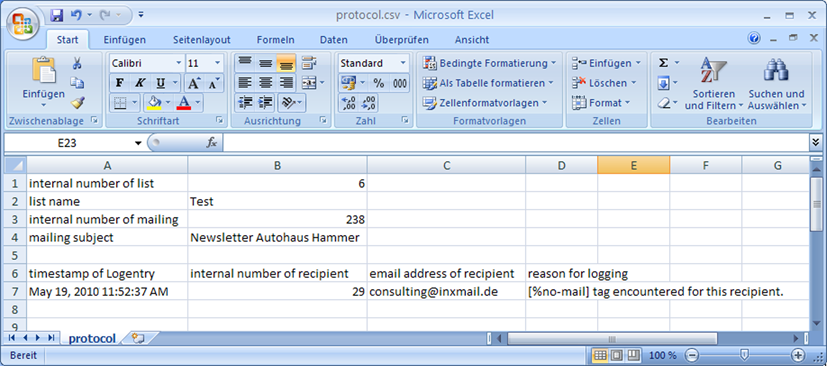The height and width of the screenshot is (366, 827).
Task: Open the Sortieren und Filtern tool
Action: point(713,84)
